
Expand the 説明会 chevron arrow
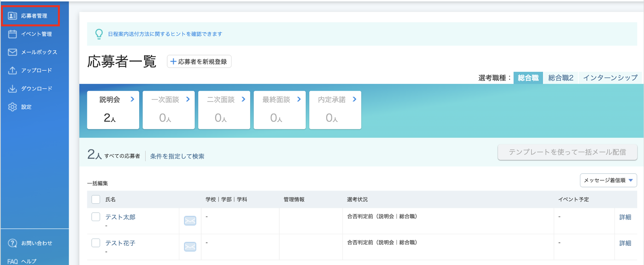pos(132,99)
